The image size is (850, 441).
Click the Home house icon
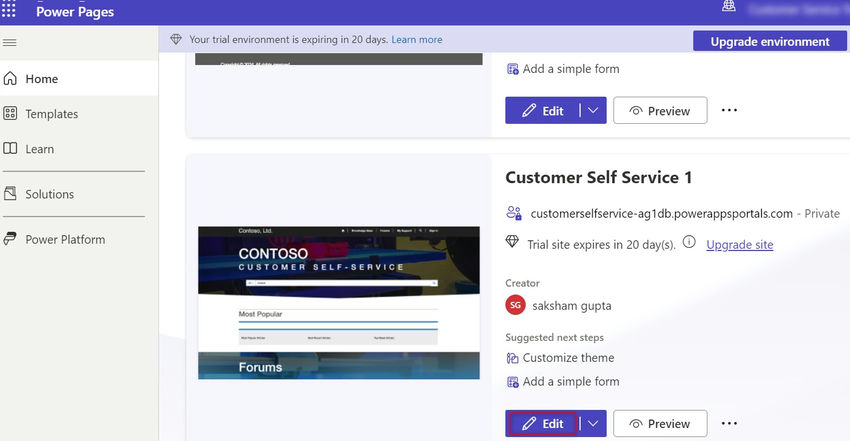(x=10, y=79)
